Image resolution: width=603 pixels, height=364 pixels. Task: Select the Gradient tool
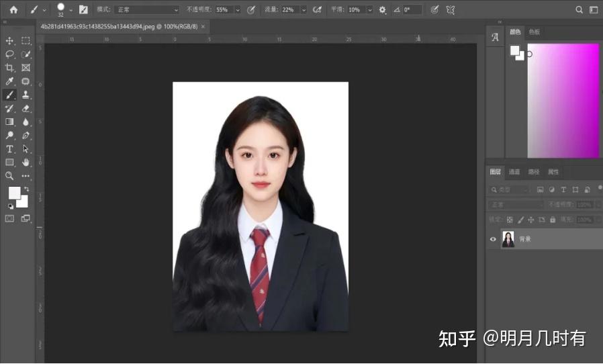(9, 122)
